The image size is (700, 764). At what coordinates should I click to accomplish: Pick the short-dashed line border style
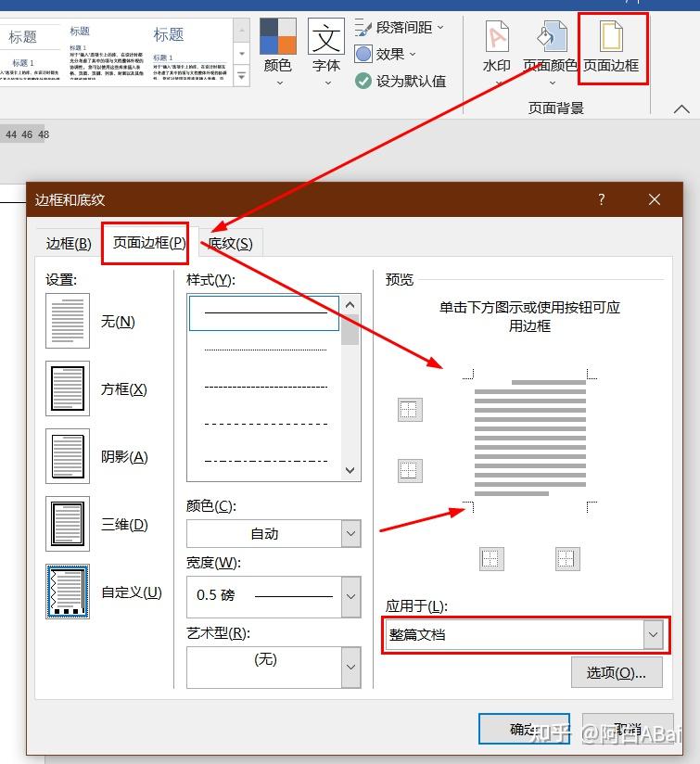[264, 387]
